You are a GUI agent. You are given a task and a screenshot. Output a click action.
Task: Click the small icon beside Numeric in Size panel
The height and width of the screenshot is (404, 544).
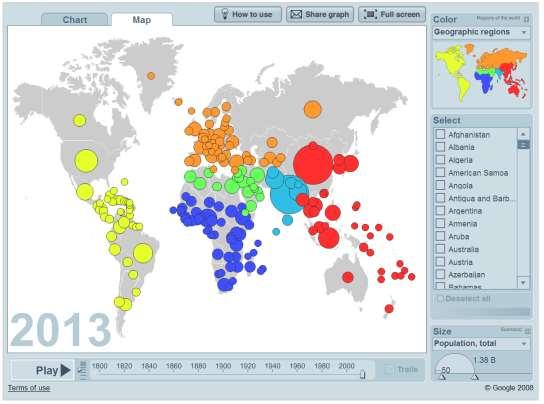point(527,331)
